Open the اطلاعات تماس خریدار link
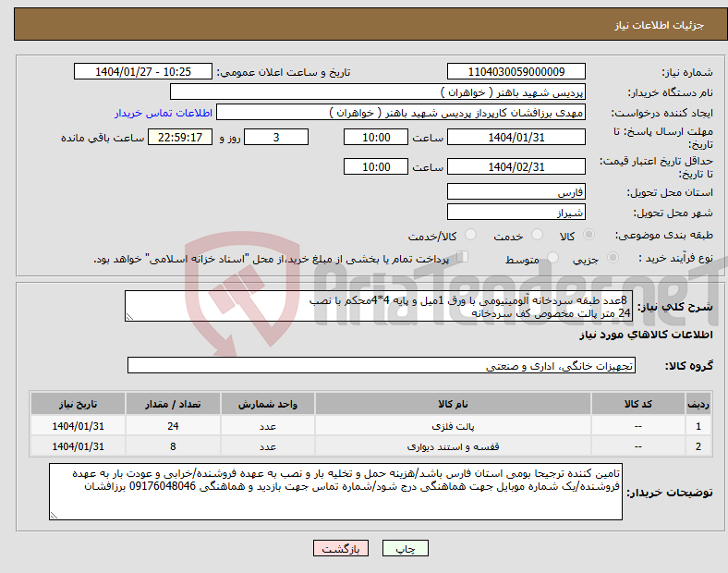The image size is (728, 573). tap(164, 113)
